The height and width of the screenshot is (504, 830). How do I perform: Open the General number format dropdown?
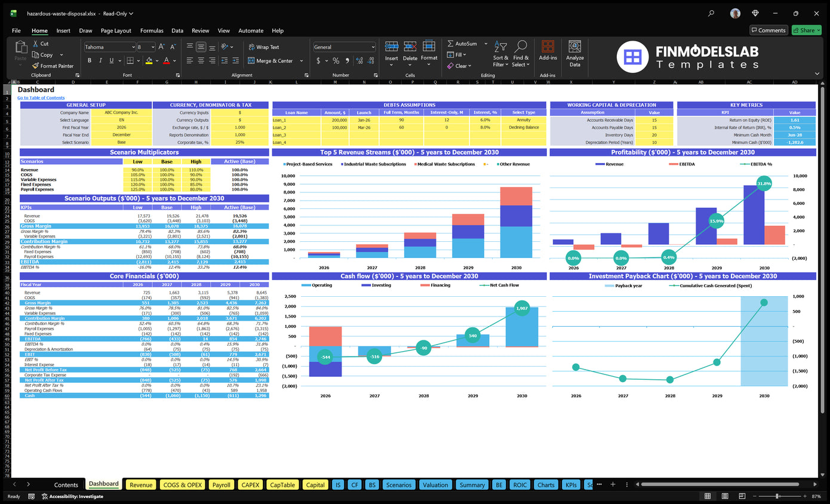click(x=345, y=47)
